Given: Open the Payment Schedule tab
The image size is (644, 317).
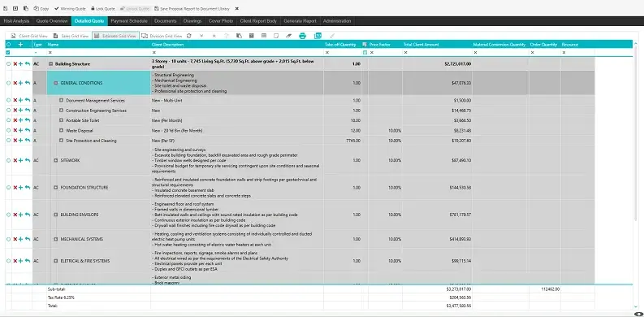Looking at the screenshot, I should [129, 21].
